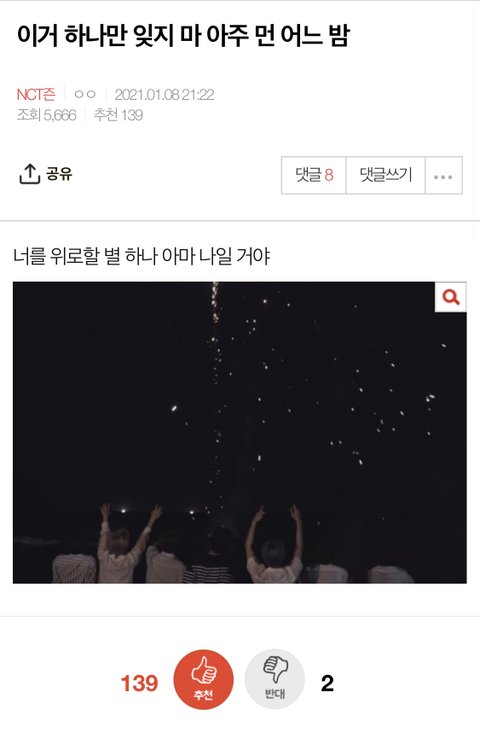Open the fireworks night photo
Screen dimensions: 480x733
pos(240,432)
